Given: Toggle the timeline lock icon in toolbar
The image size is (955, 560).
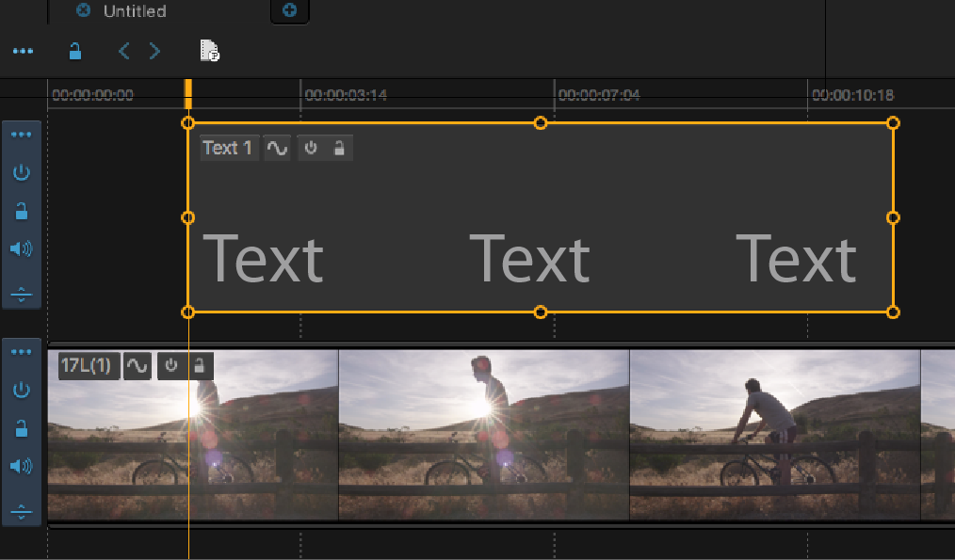Looking at the screenshot, I should [x=75, y=51].
